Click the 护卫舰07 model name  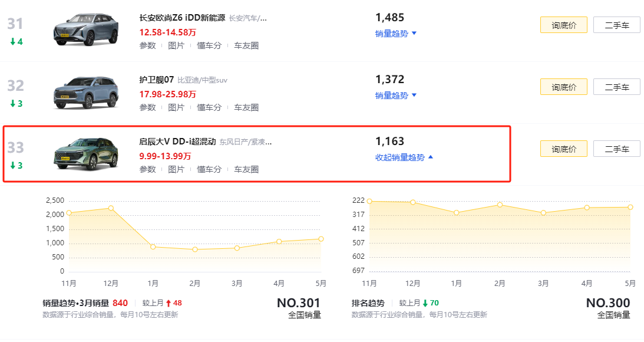pos(156,79)
